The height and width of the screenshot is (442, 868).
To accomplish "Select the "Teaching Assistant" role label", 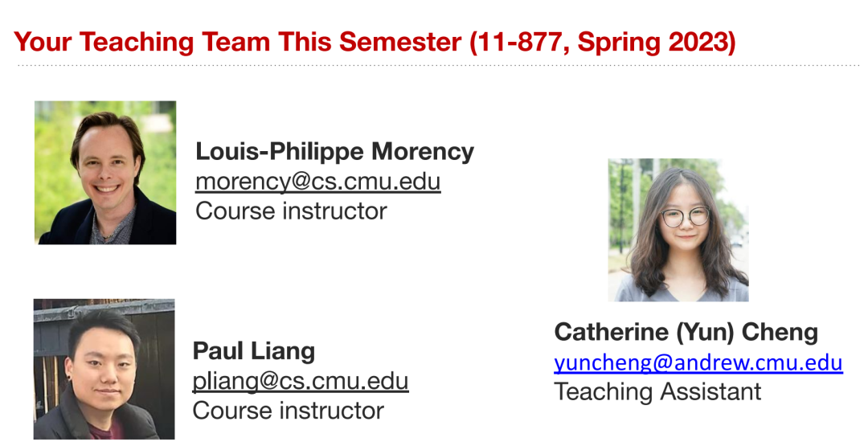I will pyautogui.click(x=657, y=391).
